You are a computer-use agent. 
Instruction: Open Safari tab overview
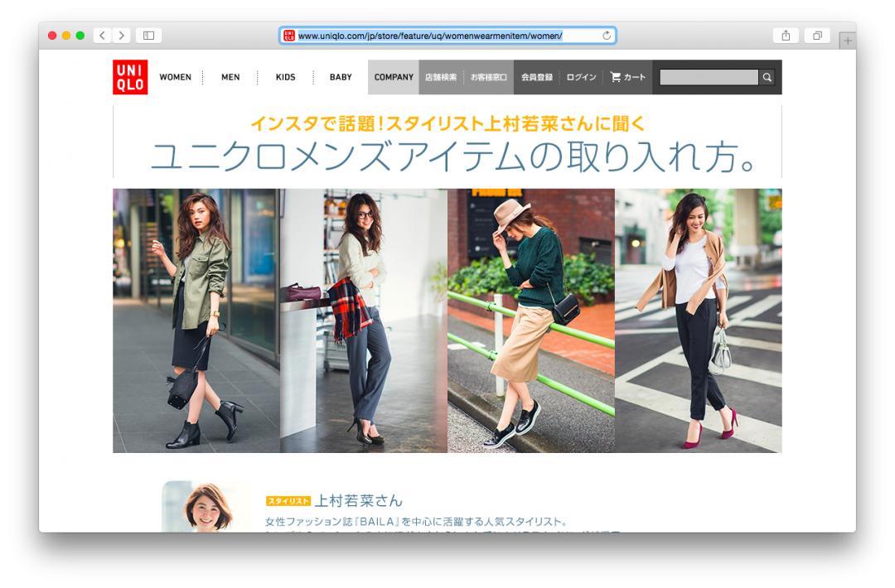(815, 36)
